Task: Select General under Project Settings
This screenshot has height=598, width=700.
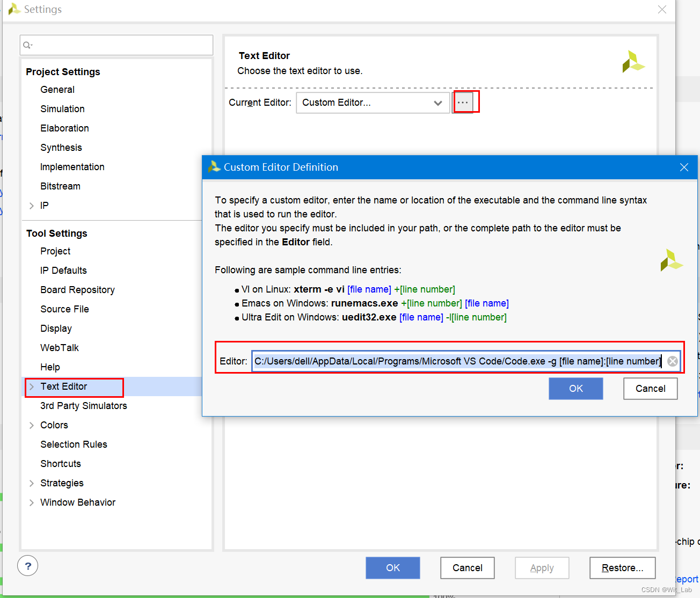Action: pos(57,90)
